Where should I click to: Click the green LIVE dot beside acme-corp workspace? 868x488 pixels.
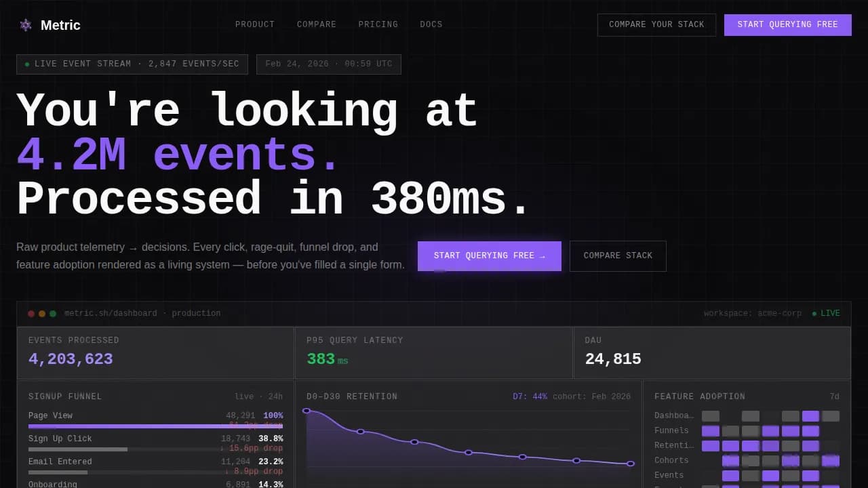pos(814,313)
